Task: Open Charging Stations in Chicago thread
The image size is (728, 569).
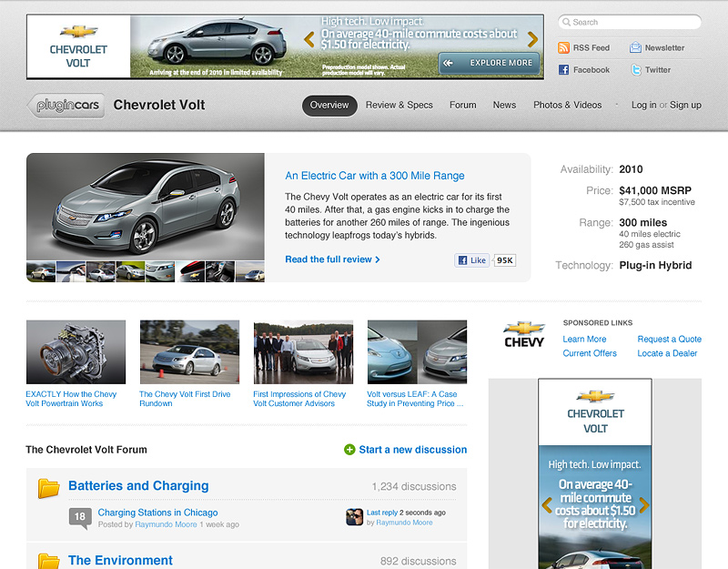Action: tap(157, 513)
